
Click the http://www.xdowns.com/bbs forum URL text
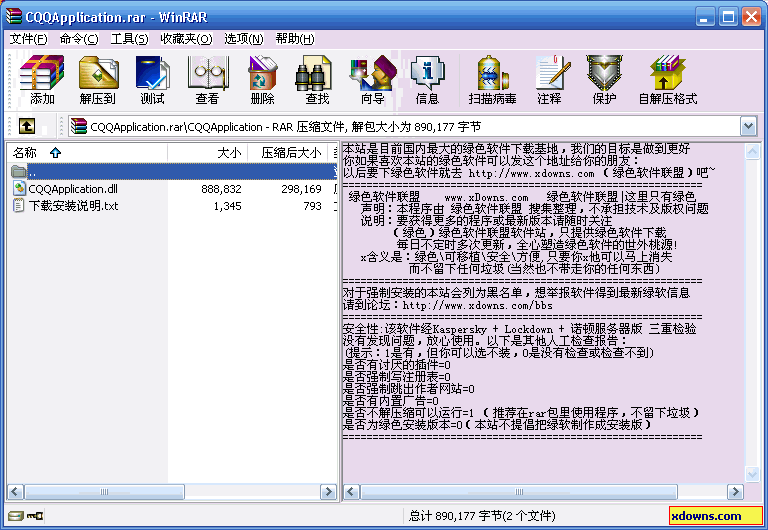tap(478, 305)
